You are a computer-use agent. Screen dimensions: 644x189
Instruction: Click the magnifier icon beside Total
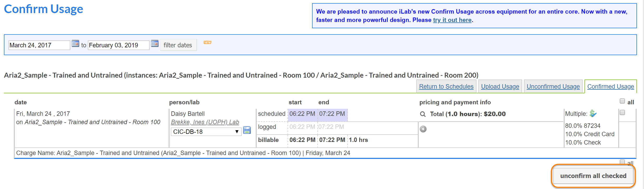tap(423, 114)
